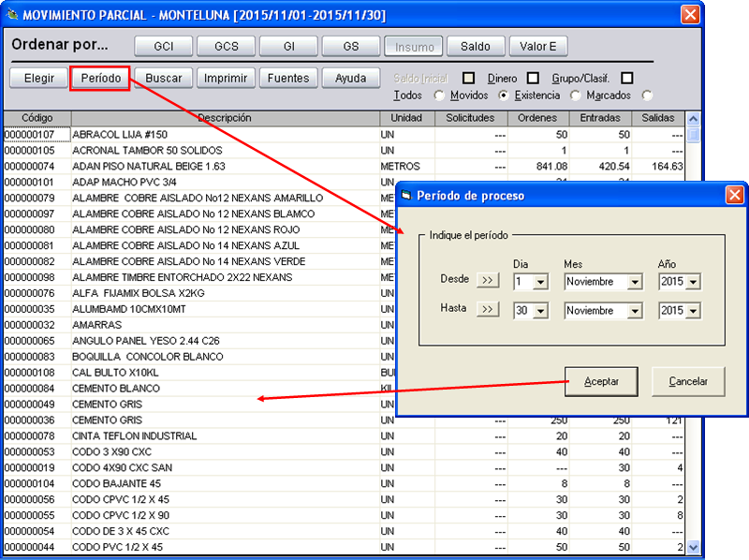Select row CODO 3 X90 CXC
The width and height of the screenshot is (749, 560).
(344, 452)
